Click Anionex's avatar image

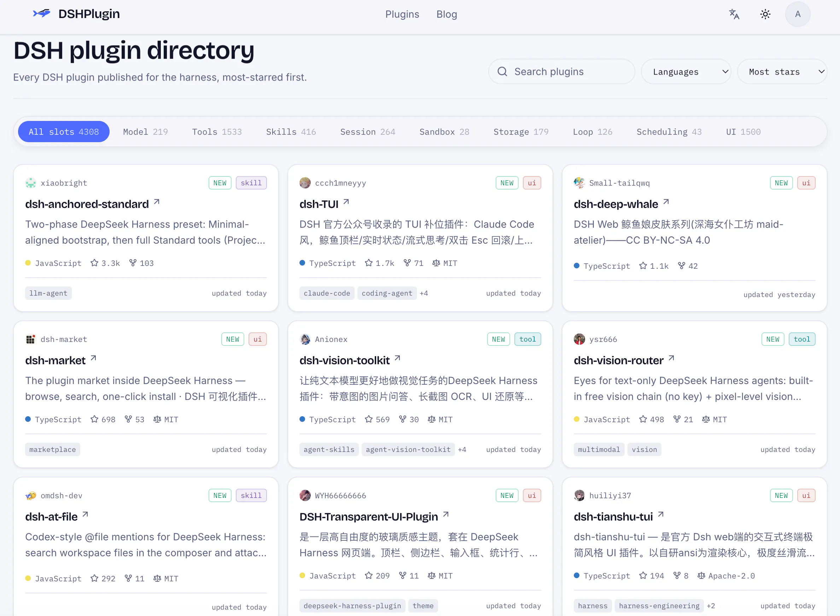305,339
